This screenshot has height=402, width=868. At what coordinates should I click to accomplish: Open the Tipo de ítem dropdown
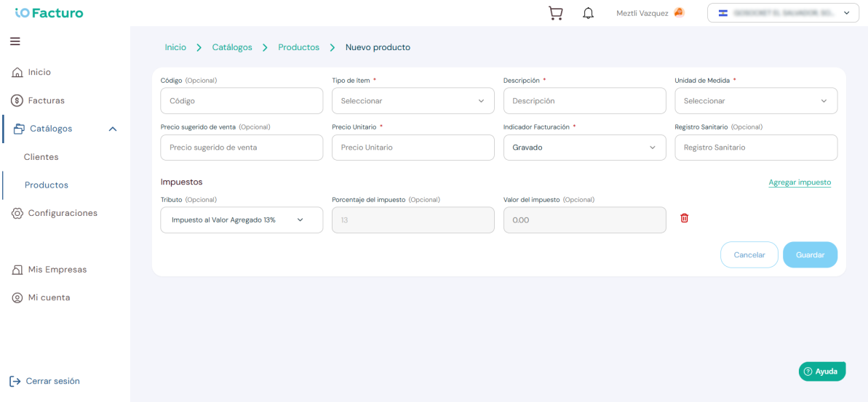click(413, 100)
